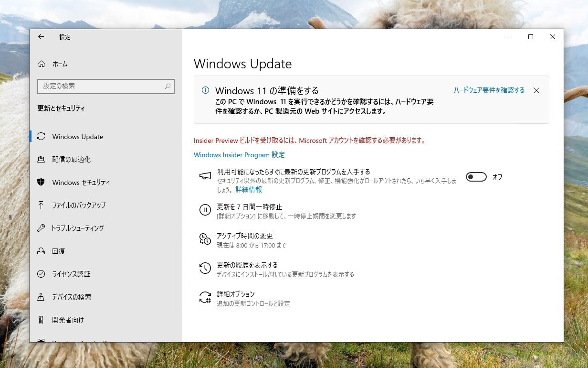This screenshot has width=588, height=368.
Task: Open 開発者向け sidebar item
Action: (x=105, y=320)
